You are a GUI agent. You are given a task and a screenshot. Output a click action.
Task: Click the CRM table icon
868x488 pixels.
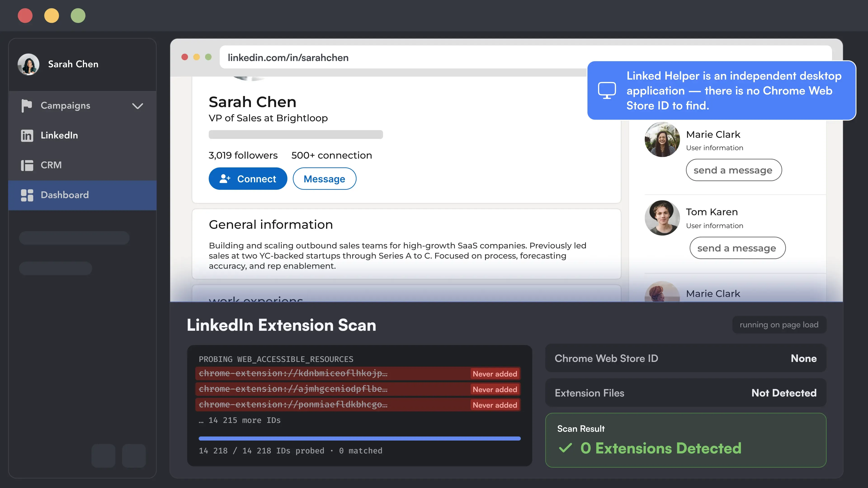[x=27, y=165]
